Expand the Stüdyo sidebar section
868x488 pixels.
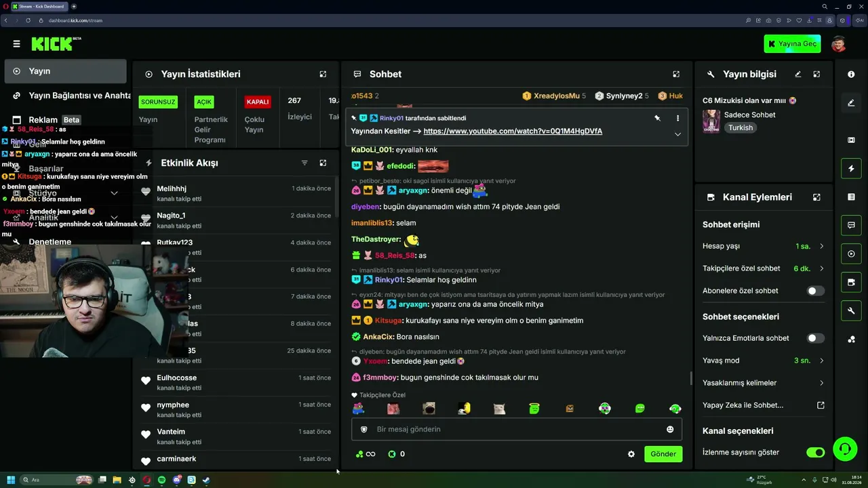point(114,193)
